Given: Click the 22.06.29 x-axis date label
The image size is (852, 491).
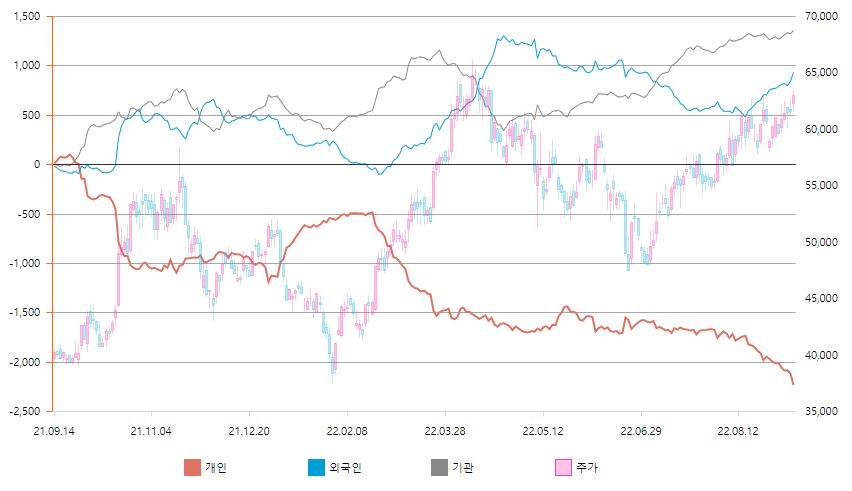Looking at the screenshot, I should tap(640, 431).
